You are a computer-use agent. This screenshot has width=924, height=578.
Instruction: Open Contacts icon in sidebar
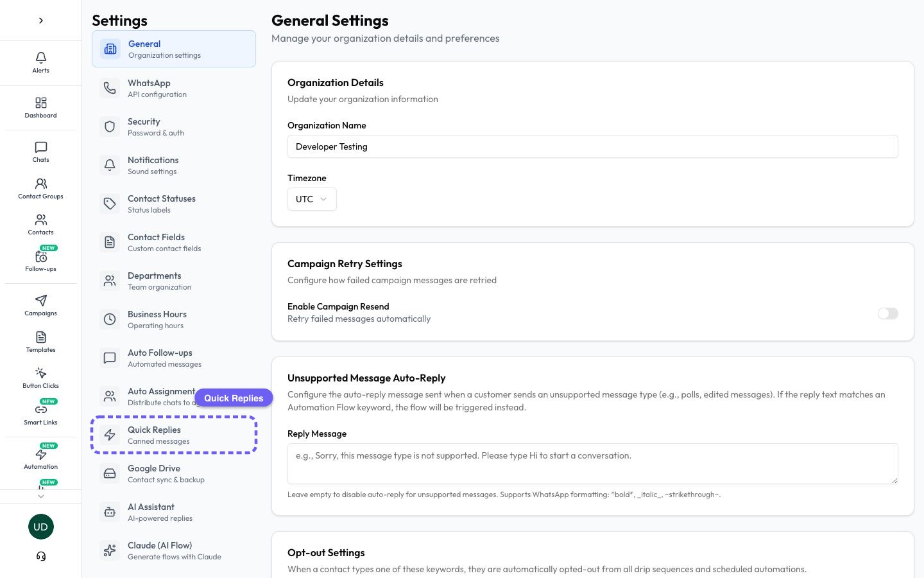coord(40,220)
